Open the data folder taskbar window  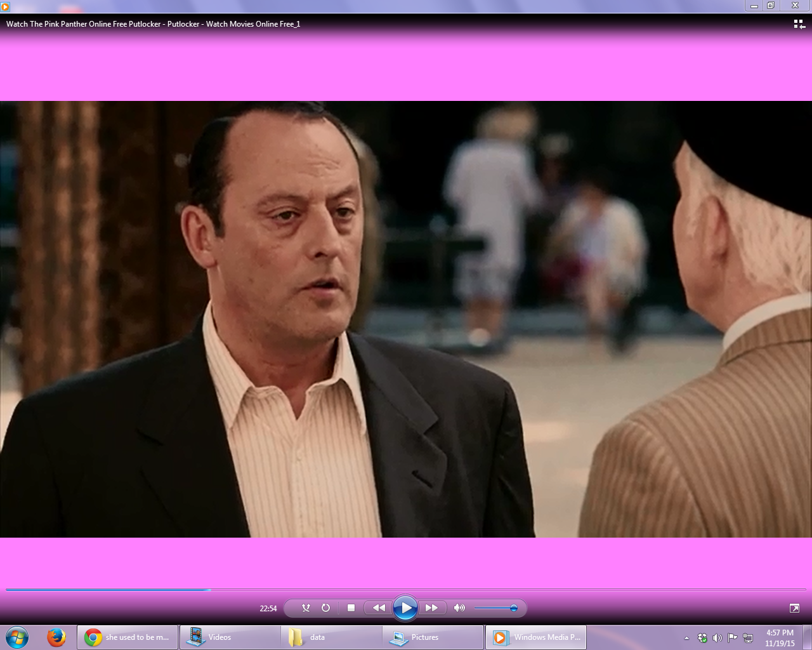(x=331, y=637)
